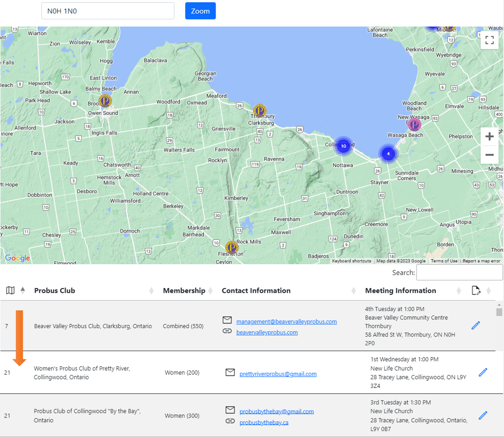Click the table scrollbar up arrow

(499, 304)
